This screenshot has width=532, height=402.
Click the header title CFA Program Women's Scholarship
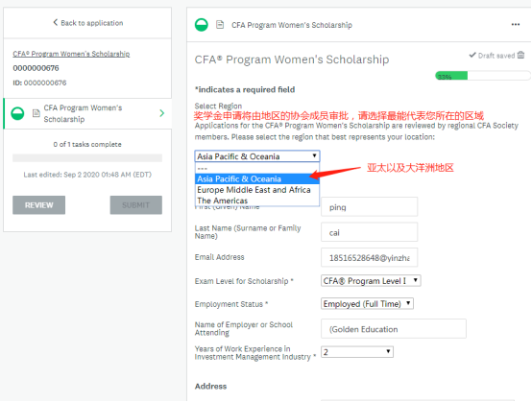[292, 25]
